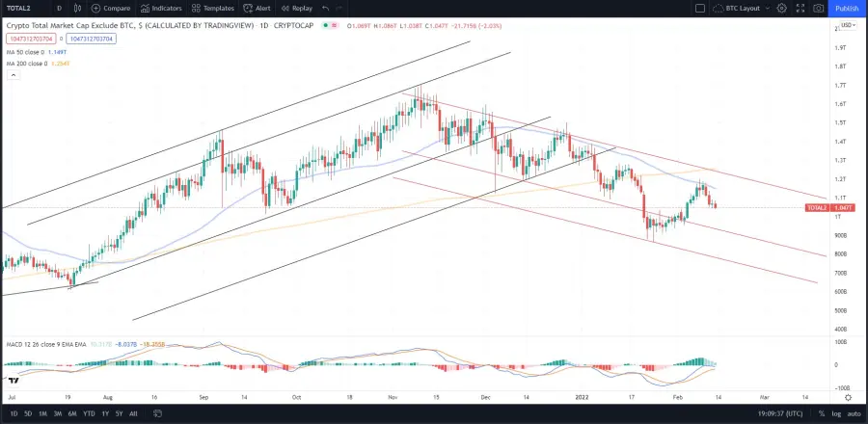
Task: Select the All date range
Action: tap(133, 413)
